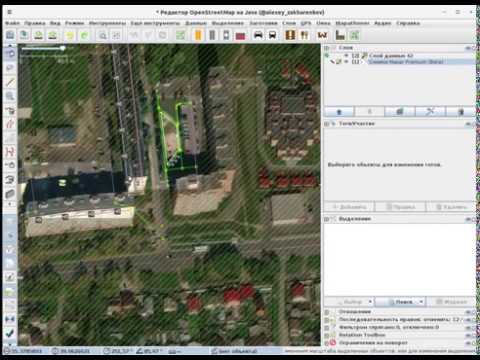Image resolution: width=480 pixels, height=360 pixels.
Task: Open the Вид menu
Action: point(55,23)
